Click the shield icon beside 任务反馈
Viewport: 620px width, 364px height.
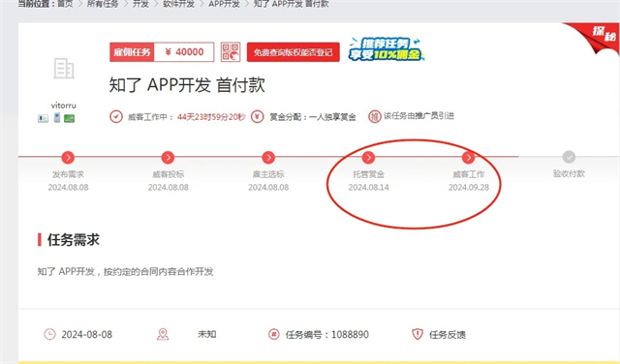coord(418,334)
